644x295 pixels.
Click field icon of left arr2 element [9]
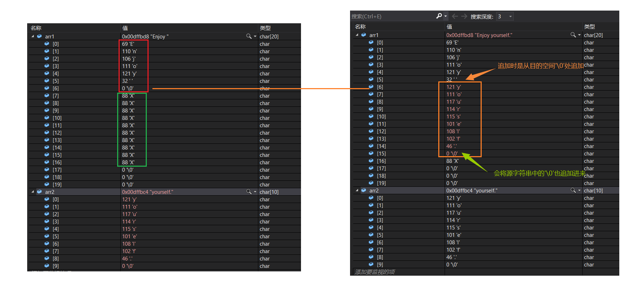[x=47, y=266]
